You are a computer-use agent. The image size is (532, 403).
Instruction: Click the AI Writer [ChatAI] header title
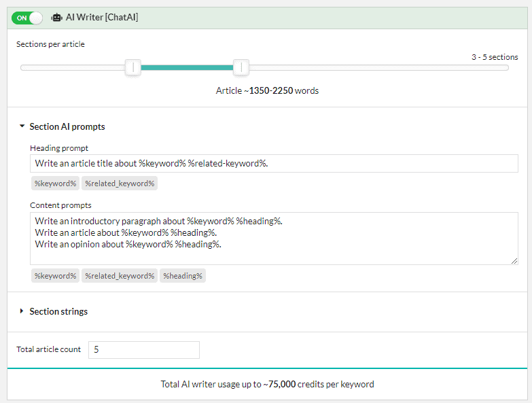pos(102,17)
